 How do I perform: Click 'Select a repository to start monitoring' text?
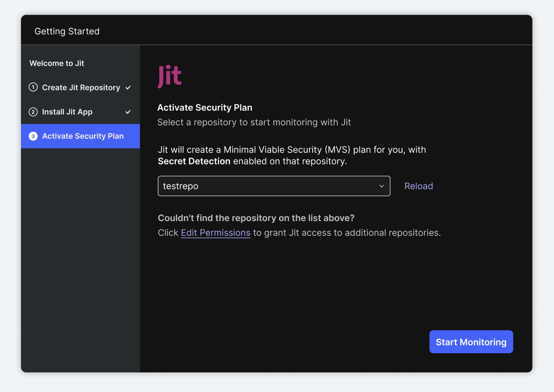pyautogui.click(x=254, y=122)
